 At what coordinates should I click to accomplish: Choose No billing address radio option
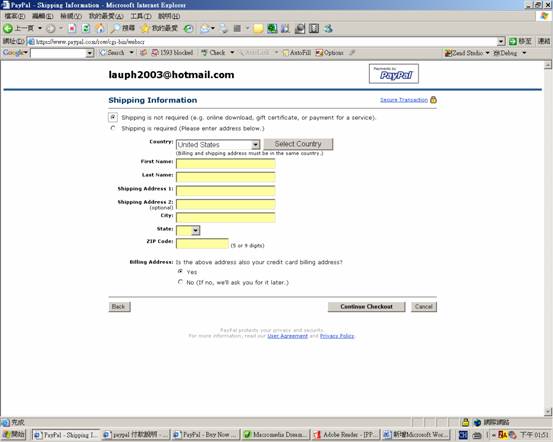tap(181, 282)
